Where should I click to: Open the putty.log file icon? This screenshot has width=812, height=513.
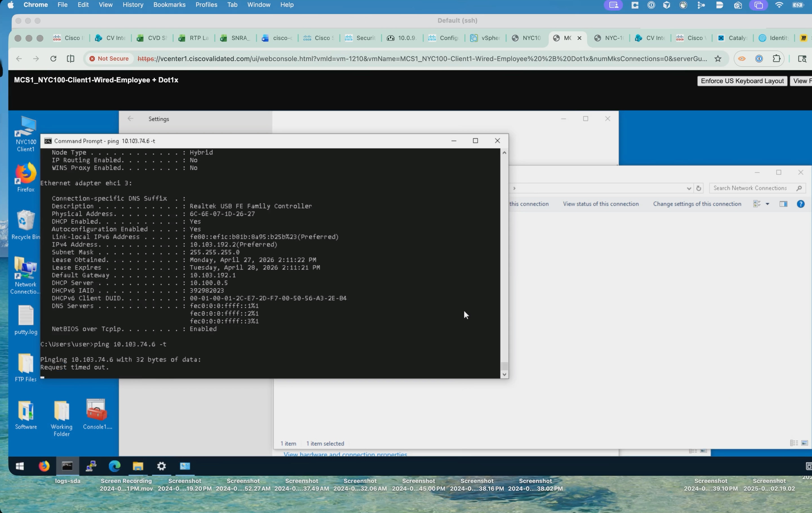click(26, 320)
